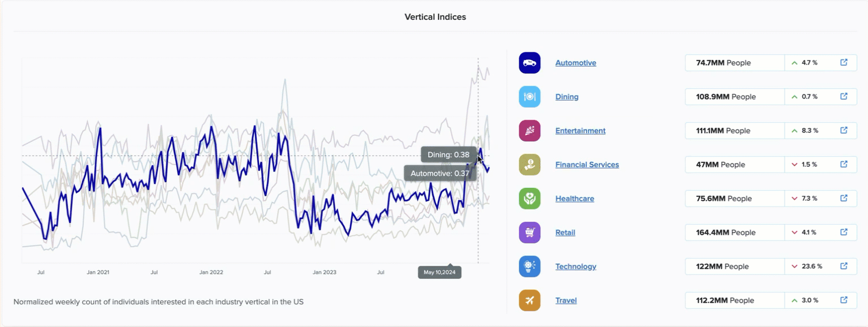Screen dimensions: 868x327
Task: Click the Automotive car icon
Action: click(530, 63)
